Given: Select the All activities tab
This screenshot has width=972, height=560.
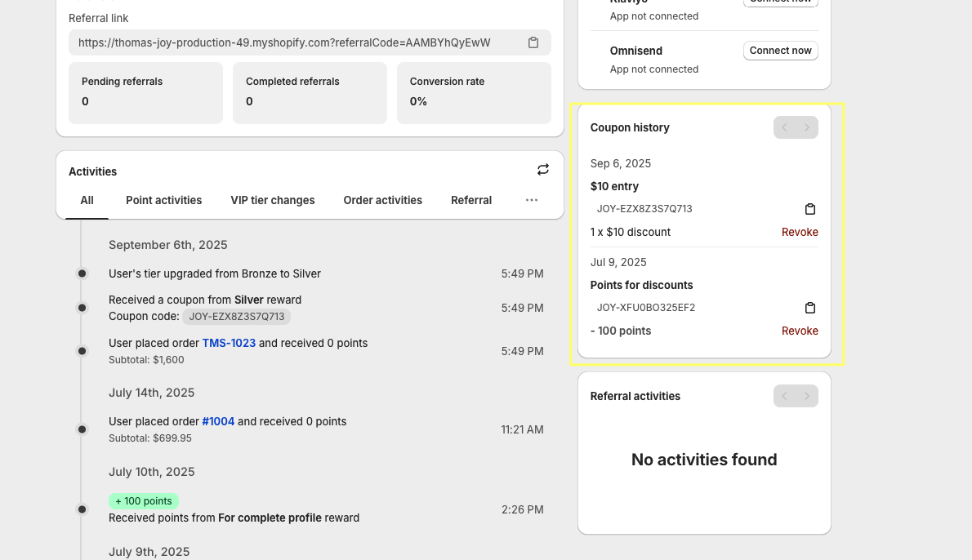Looking at the screenshot, I should [x=87, y=200].
